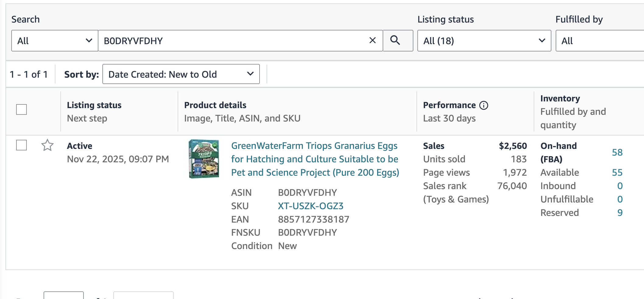Tick the select-all header checkbox
644x299 pixels.
[21, 109]
